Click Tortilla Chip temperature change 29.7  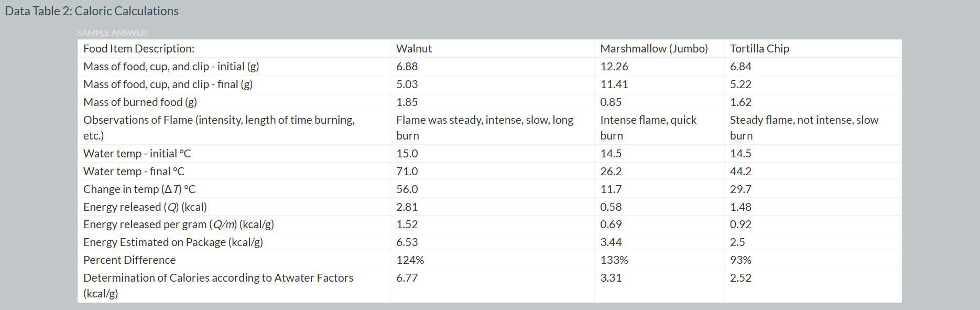click(741, 189)
